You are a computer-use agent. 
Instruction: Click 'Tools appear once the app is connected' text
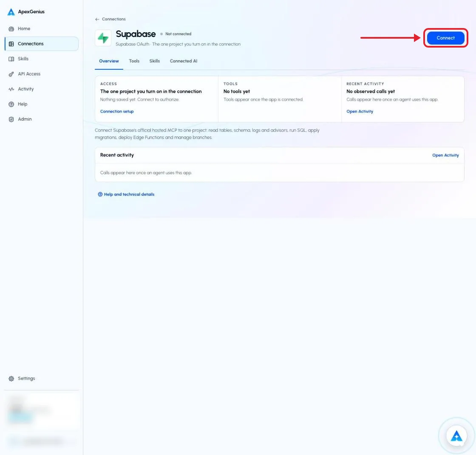(x=263, y=99)
